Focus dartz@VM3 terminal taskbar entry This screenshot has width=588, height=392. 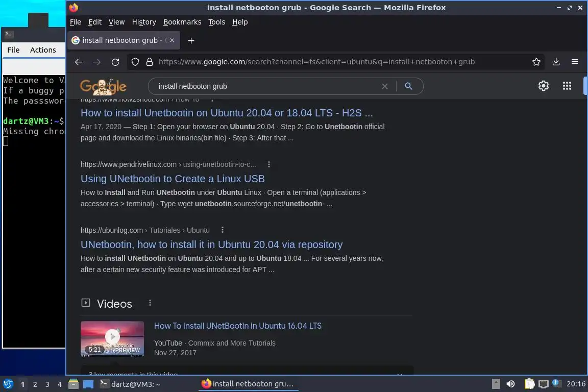pos(130,384)
